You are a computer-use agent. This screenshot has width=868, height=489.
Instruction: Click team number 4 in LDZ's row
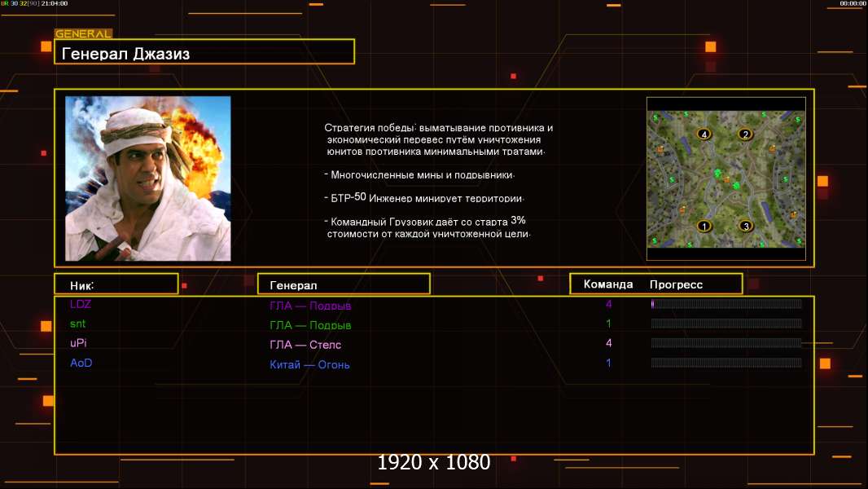coord(608,304)
